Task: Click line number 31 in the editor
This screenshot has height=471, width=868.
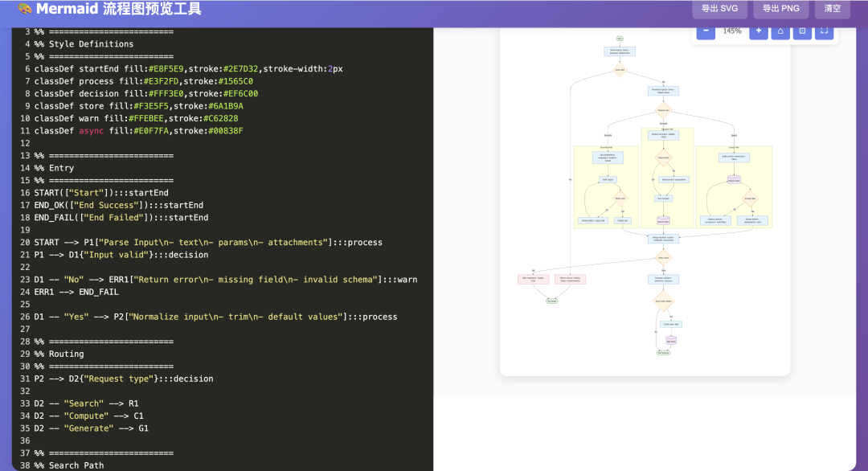Action: tap(26, 379)
